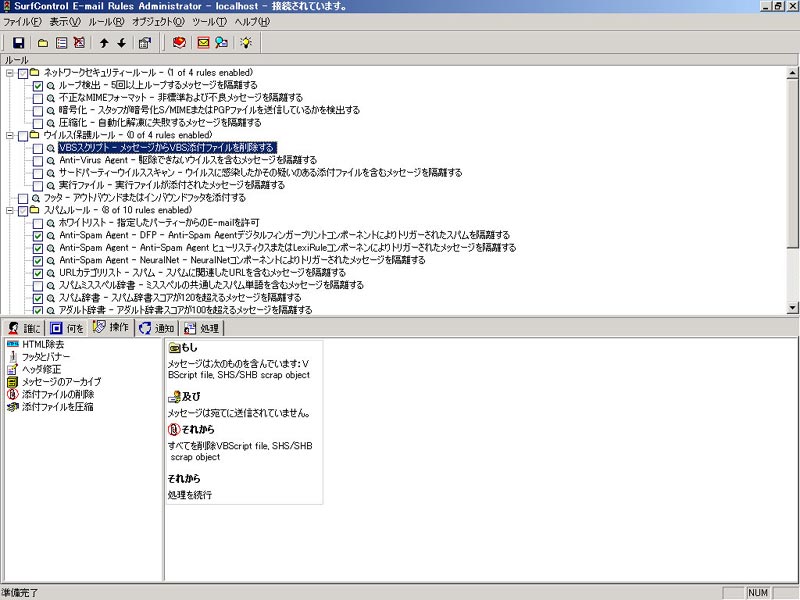Image resolution: width=800 pixels, height=600 pixels.
Task: Uncheck the ループ検出 rule checkbox
Action: 38,86
